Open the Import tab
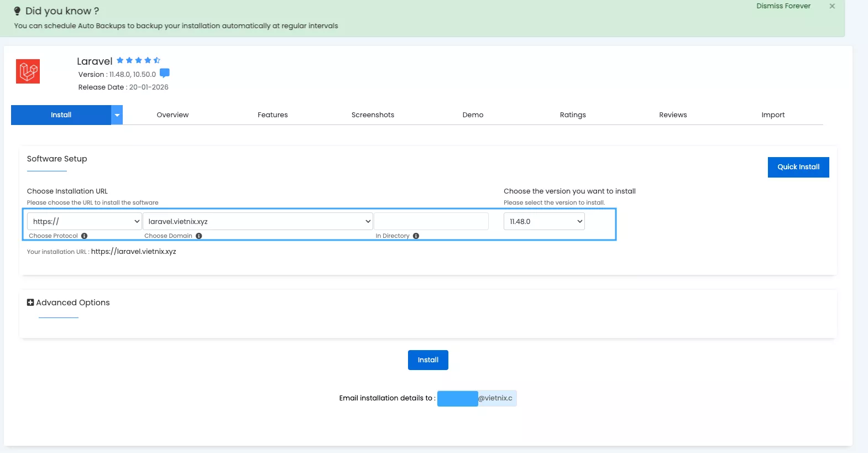This screenshot has height=453, width=868. tap(773, 115)
